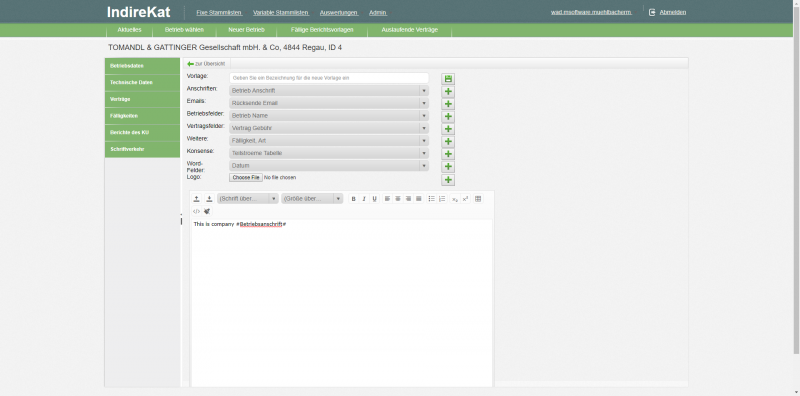Click the clean formatting icon

[x=207, y=211]
